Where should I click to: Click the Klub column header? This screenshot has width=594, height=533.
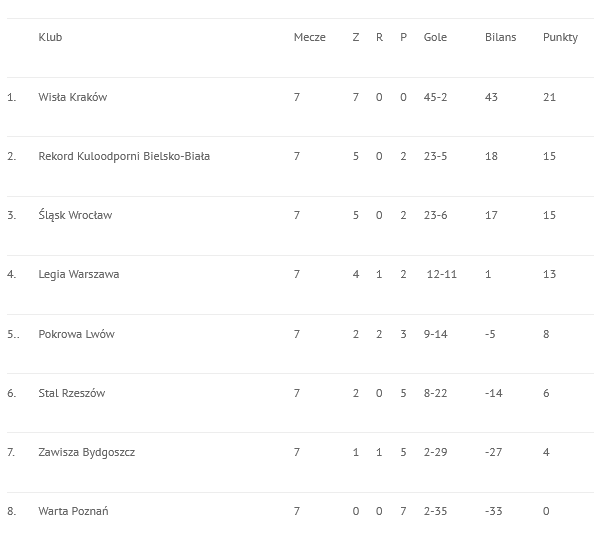point(50,37)
